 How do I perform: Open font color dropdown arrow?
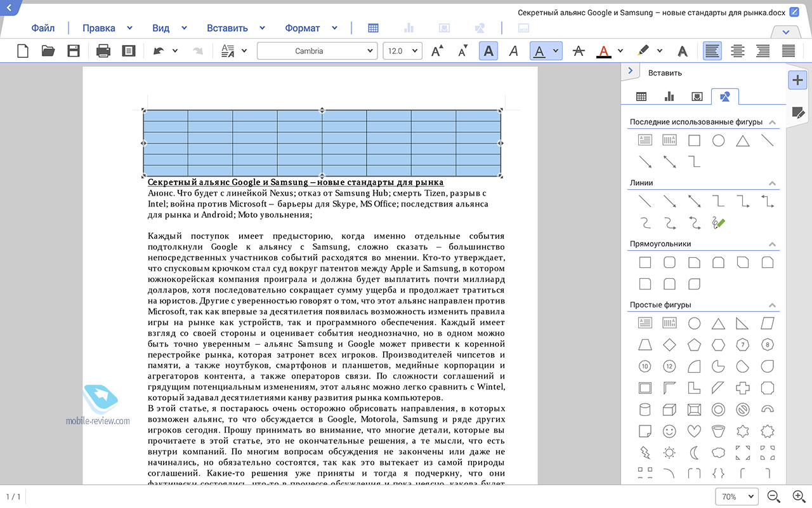point(620,51)
